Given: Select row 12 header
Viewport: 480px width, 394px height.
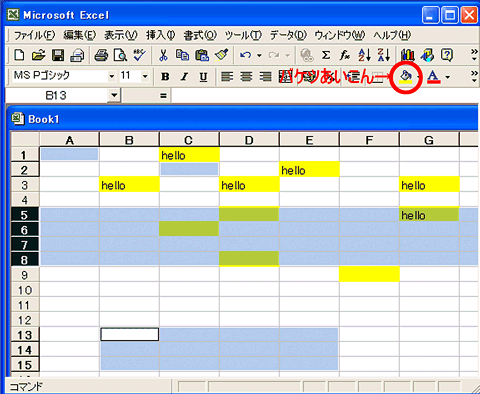Looking at the screenshot, I should [x=25, y=320].
